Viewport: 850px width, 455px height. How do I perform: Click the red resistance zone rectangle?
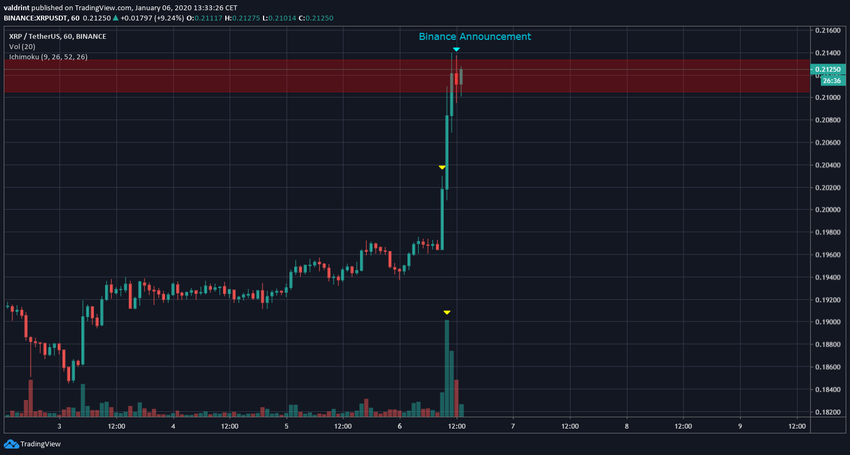(x=407, y=76)
